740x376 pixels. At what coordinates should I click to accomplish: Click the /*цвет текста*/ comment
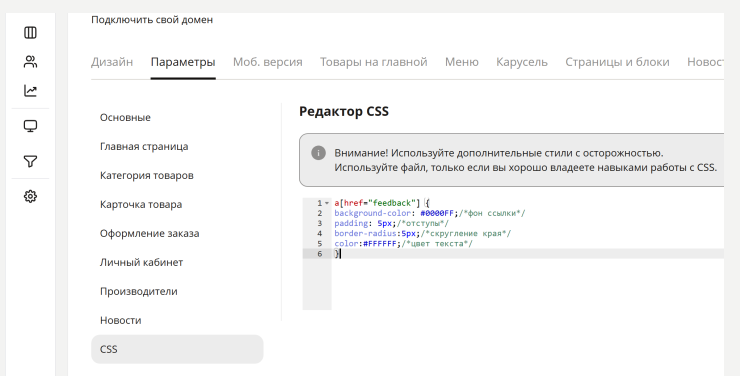(x=437, y=244)
